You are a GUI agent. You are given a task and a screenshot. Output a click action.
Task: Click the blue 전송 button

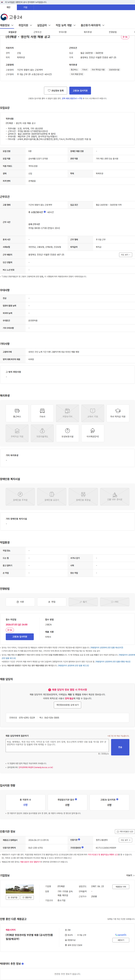tap(120, 747)
